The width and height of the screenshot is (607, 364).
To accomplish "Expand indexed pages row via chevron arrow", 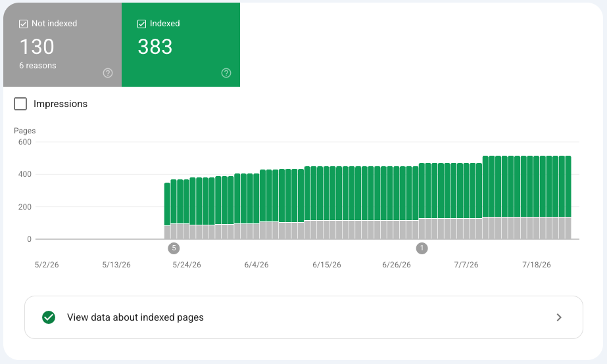I will pos(558,317).
